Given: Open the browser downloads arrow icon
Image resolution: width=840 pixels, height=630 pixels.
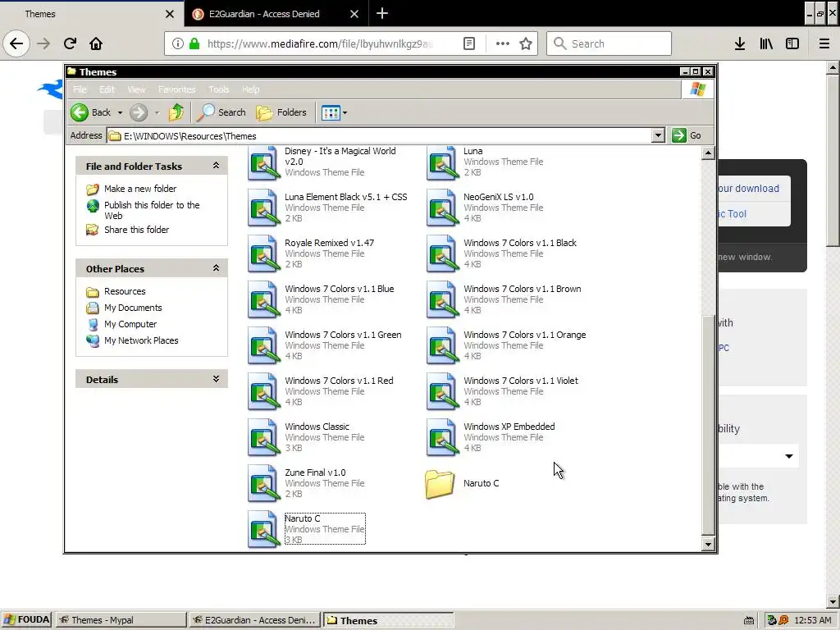Looking at the screenshot, I should tap(740, 44).
